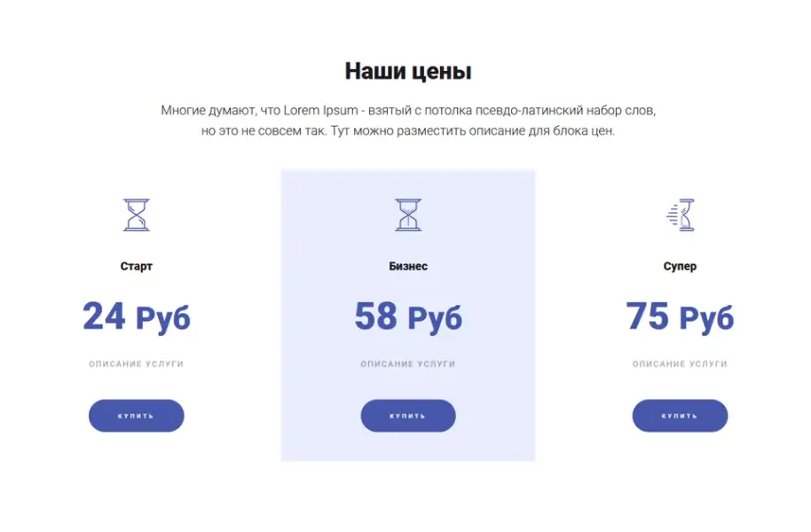The width and height of the screenshot is (811, 532).
Task: Click the hourglass icon above Старт
Action: point(137,215)
